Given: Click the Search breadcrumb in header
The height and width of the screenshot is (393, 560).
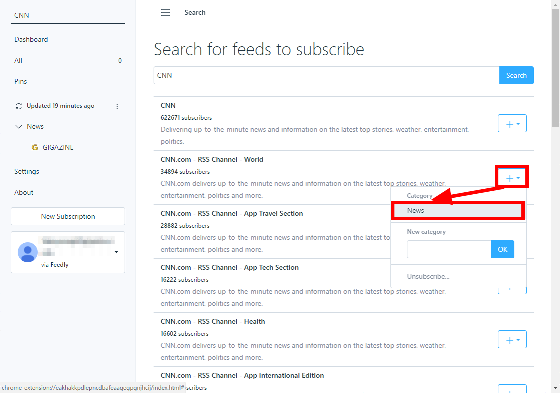Looking at the screenshot, I should pyautogui.click(x=195, y=13).
